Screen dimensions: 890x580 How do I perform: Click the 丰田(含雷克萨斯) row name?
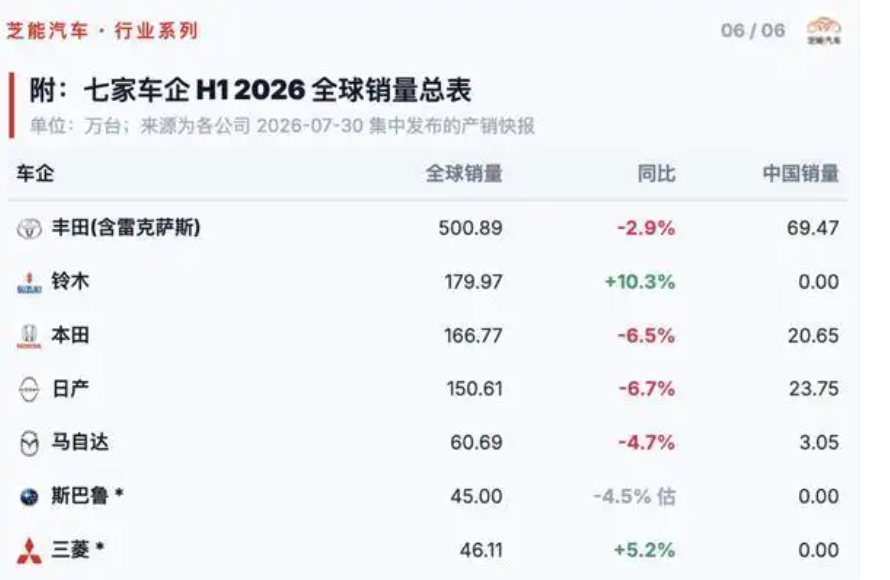click(126, 228)
